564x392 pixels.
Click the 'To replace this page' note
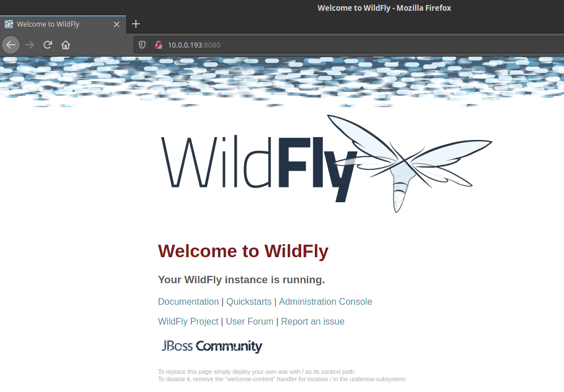point(257,372)
